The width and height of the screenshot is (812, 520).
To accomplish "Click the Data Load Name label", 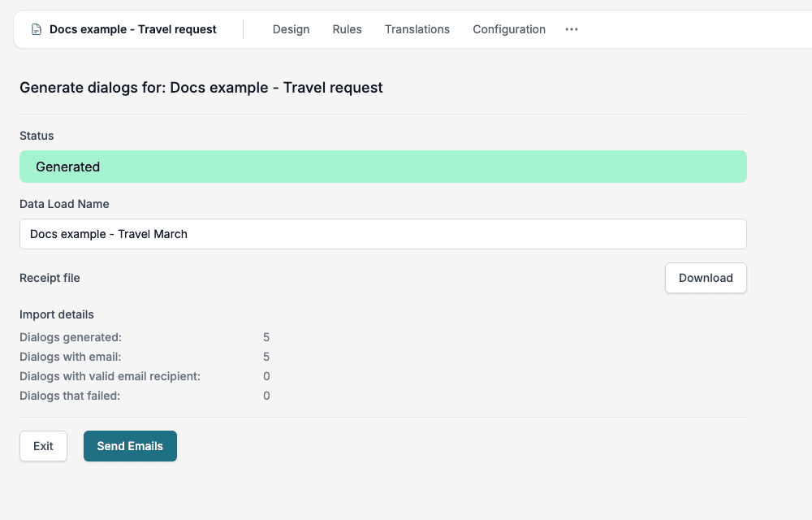I will [x=64, y=204].
